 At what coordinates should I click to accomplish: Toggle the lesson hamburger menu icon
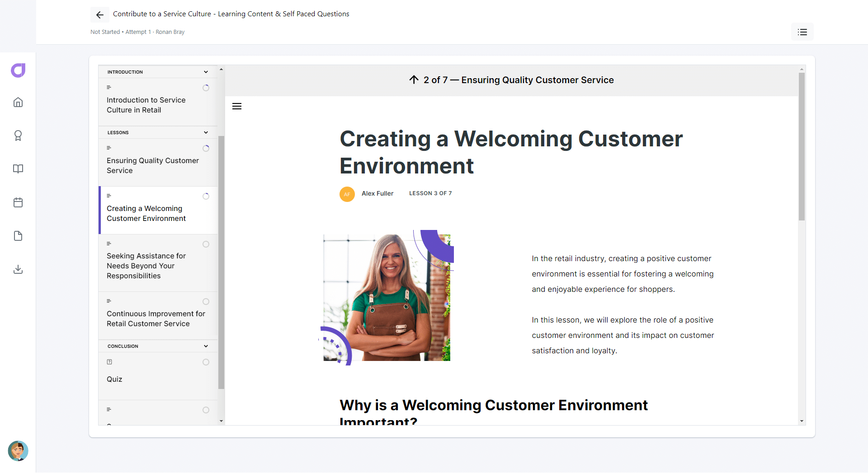(237, 106)
